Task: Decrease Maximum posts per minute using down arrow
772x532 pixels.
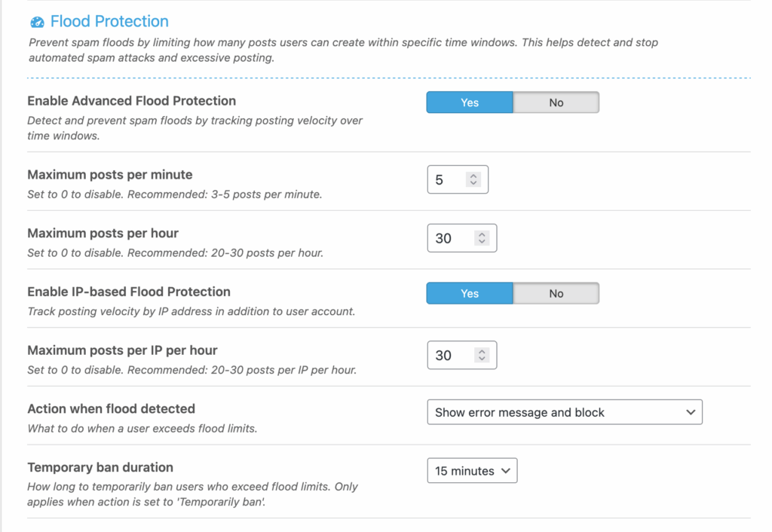Action: 473,183
